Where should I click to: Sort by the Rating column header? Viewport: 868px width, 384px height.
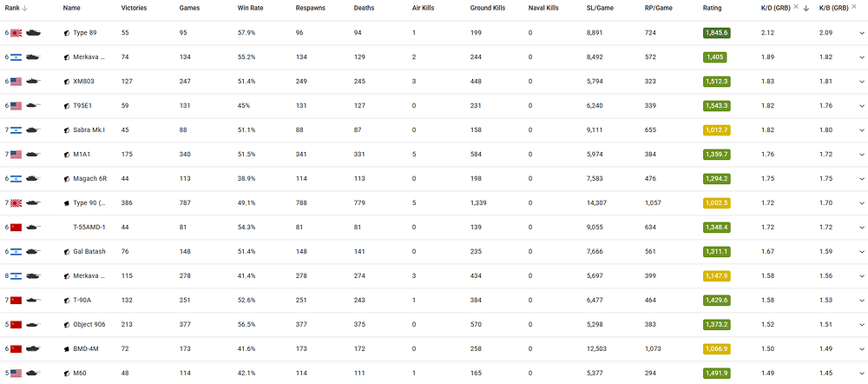tap(712, 9)
